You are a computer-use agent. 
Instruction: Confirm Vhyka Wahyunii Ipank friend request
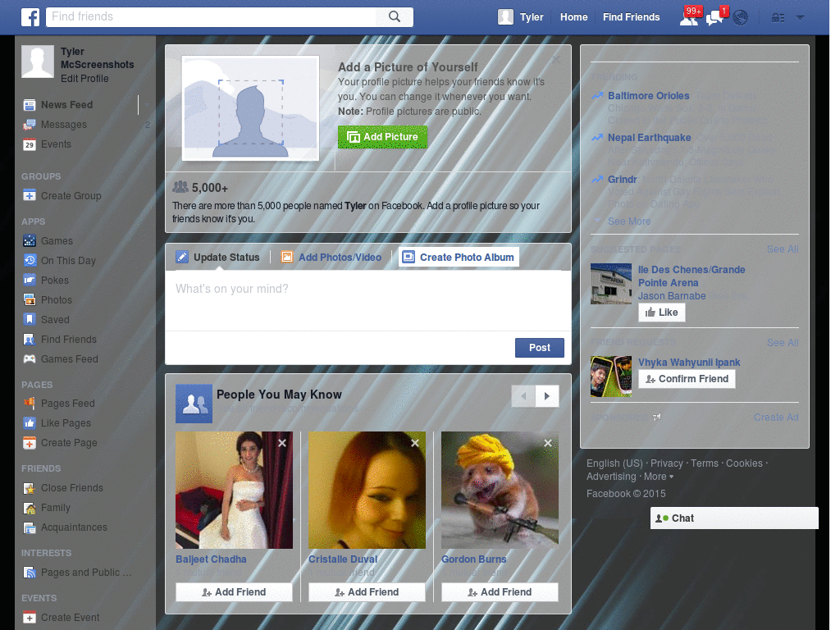(x=687, y=379)
